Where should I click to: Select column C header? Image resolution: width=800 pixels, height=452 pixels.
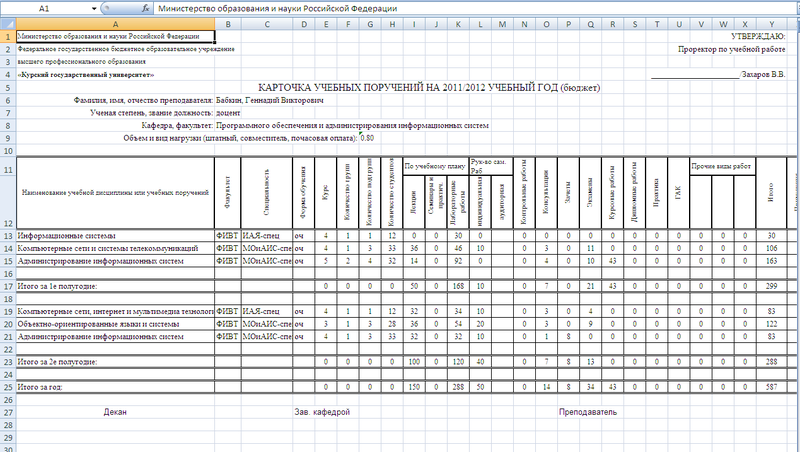[267, 24]
